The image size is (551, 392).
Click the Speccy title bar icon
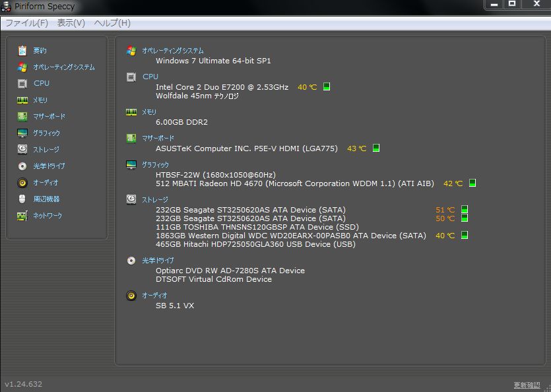tap(6, 7)
